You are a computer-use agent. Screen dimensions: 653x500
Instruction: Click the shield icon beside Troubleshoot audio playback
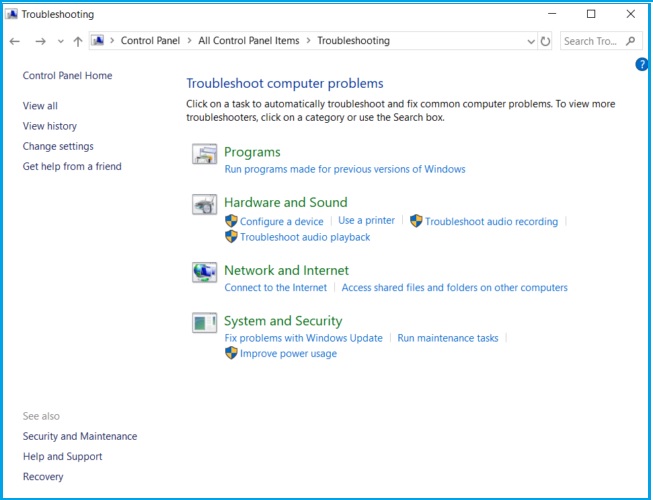click(231, 236)
